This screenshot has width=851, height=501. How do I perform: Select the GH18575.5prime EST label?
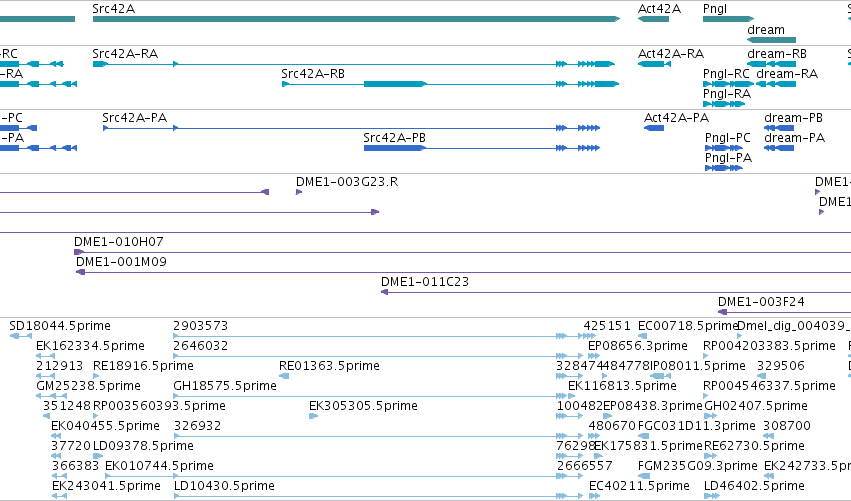pos(225,386)
